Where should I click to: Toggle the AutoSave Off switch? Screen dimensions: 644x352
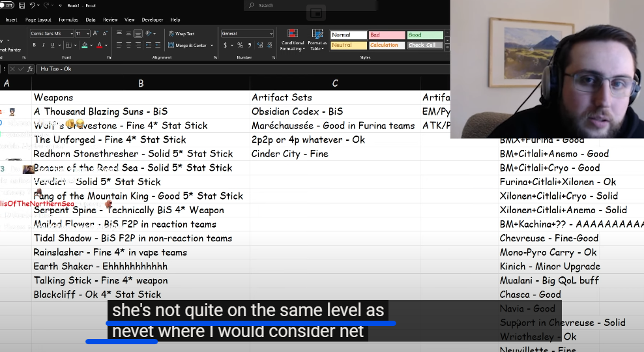click(7, 5)
